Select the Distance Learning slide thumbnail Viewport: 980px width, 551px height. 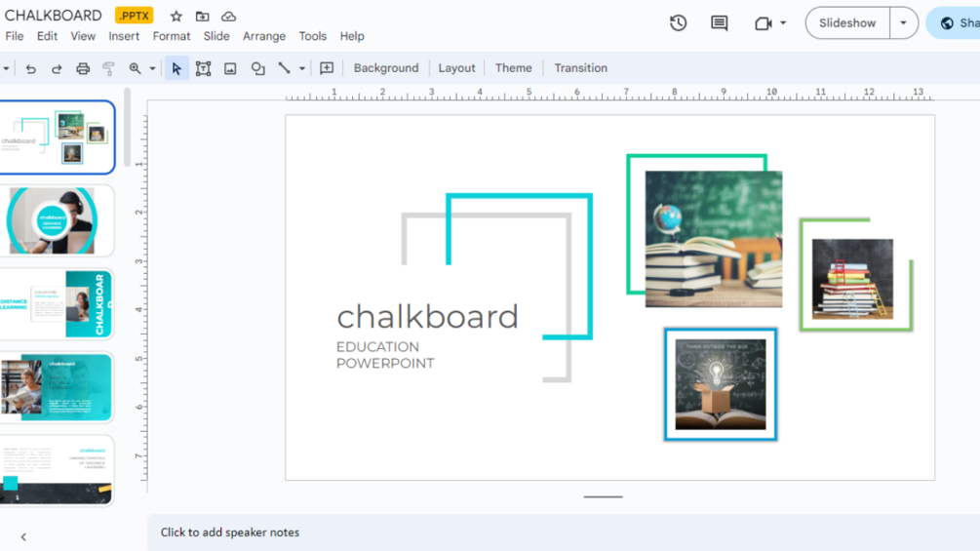pyautogui.click(x=57, y=304)
